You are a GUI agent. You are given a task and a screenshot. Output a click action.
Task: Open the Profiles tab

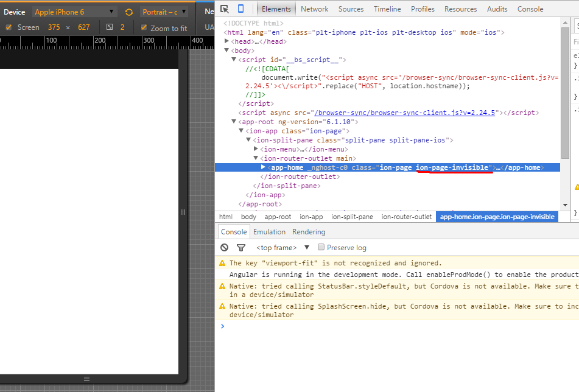[x=423, y=9]
